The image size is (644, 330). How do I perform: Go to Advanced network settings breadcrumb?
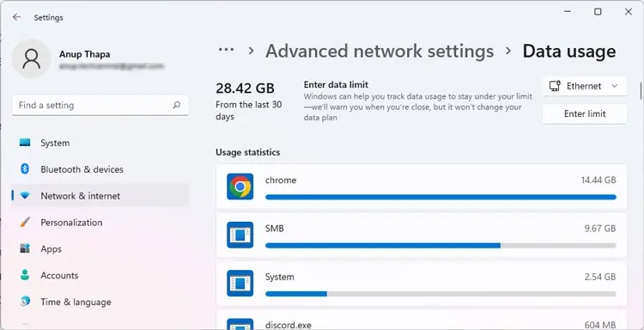tap(380, 52)
